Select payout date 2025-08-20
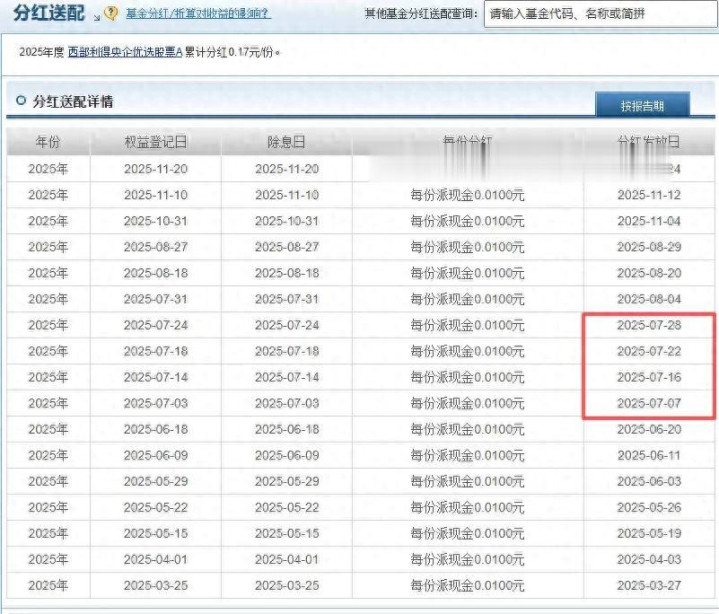 [649, 273]
